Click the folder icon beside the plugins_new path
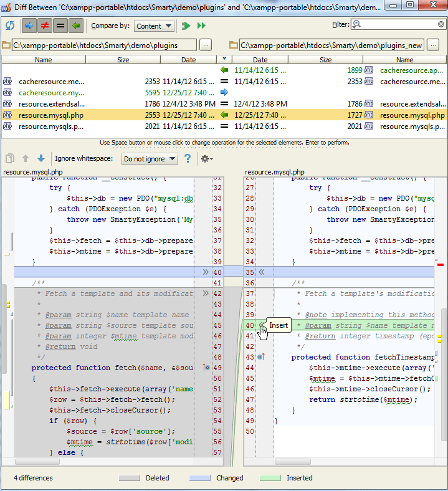The image size is (448, 491). click(x=234, y=45)
